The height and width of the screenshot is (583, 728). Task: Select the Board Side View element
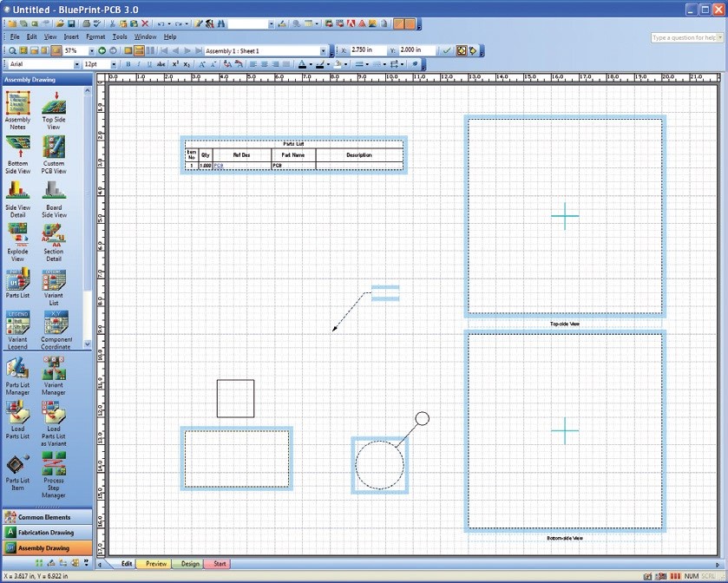pyautogui.click(x=54, y=198)
